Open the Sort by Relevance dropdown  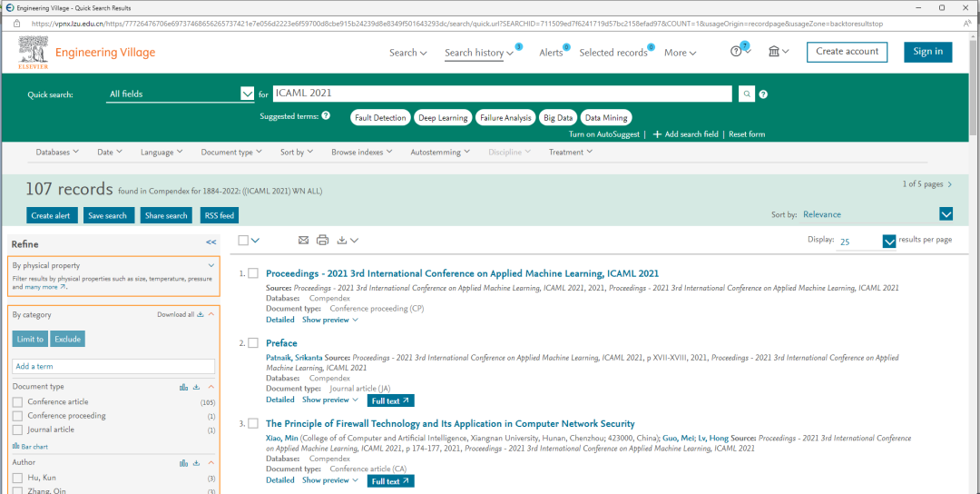[877, 214]
